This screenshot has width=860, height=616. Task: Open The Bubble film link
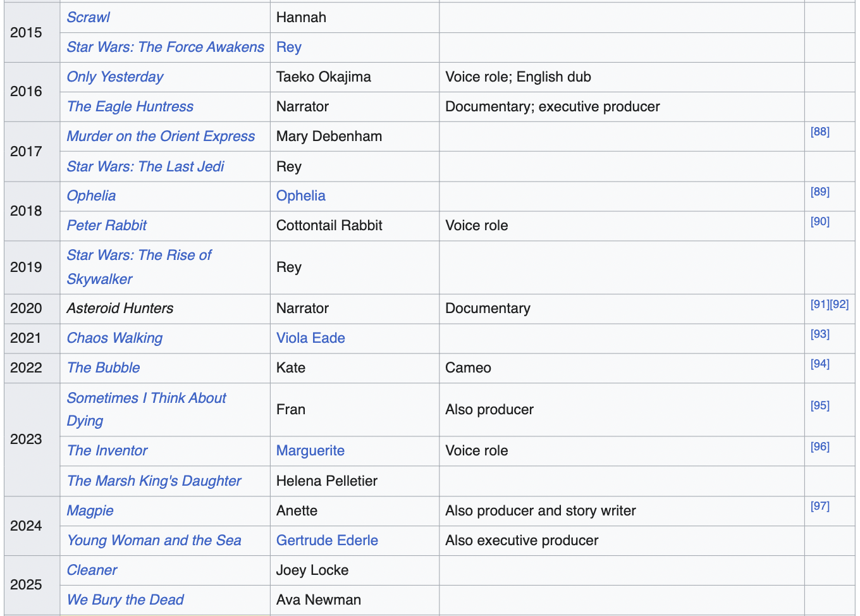104,368
